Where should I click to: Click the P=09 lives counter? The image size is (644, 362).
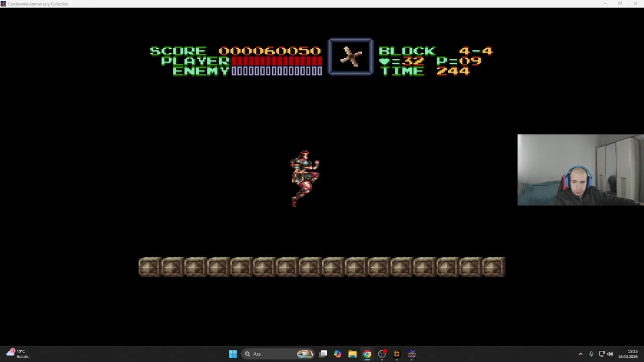click(458, 61)
